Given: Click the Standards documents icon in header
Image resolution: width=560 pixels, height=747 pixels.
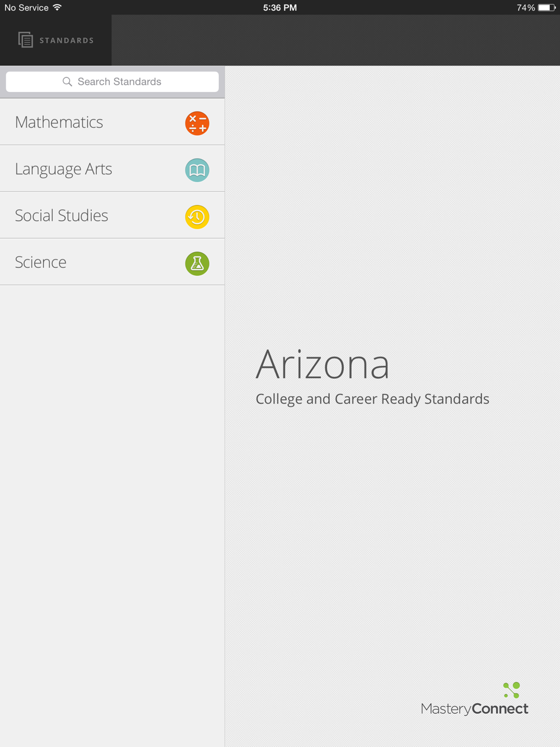Looking at the screenshot, I should click(25, 40).
